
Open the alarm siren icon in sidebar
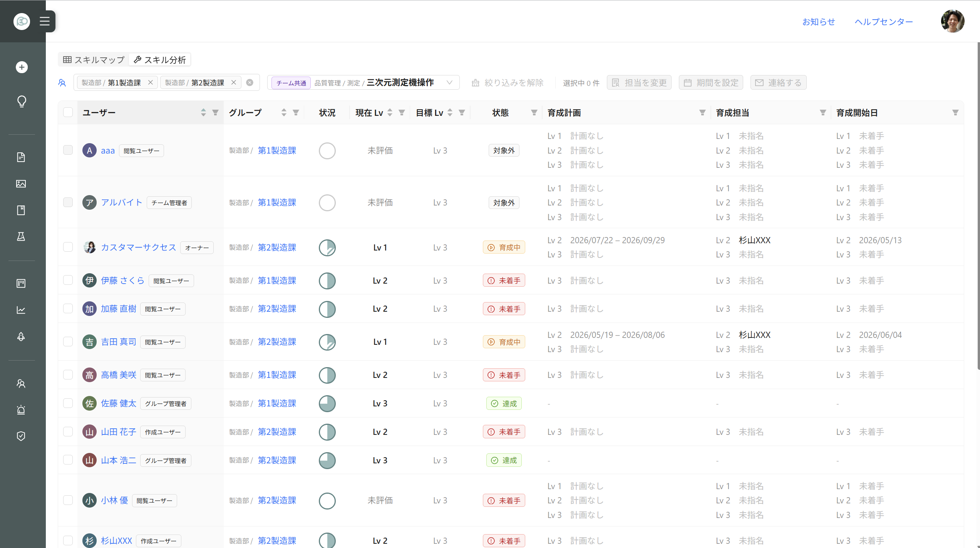21,410
